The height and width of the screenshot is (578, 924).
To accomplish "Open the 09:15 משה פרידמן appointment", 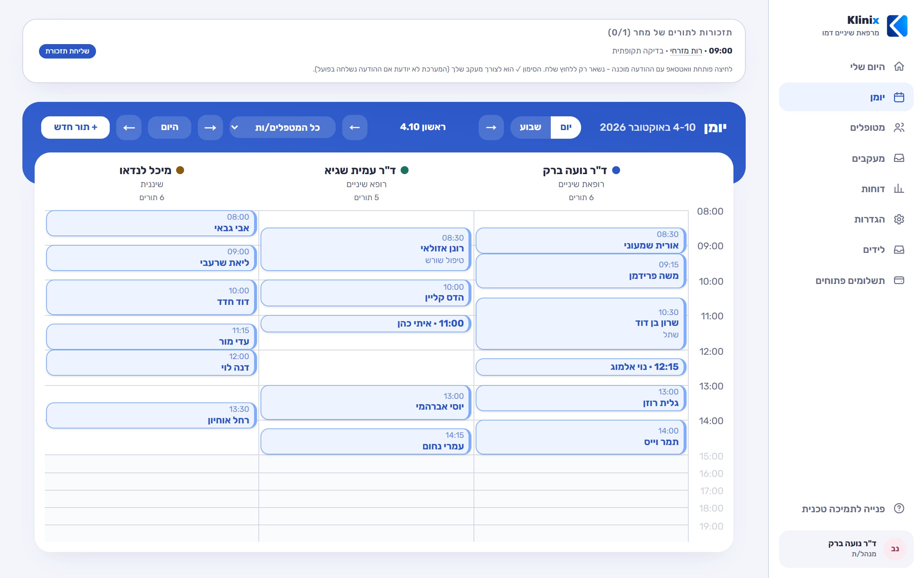I will point(581,271).
